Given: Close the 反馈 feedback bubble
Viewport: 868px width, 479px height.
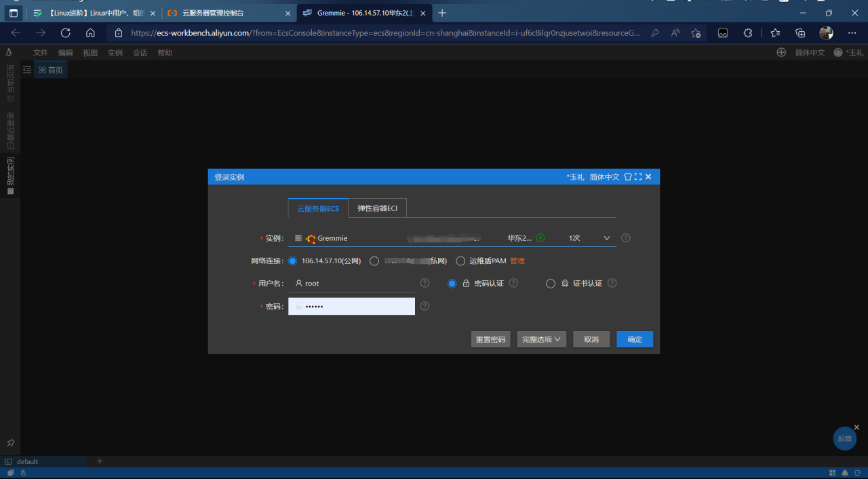Looking at the screenshot, I should coord(856,427).
